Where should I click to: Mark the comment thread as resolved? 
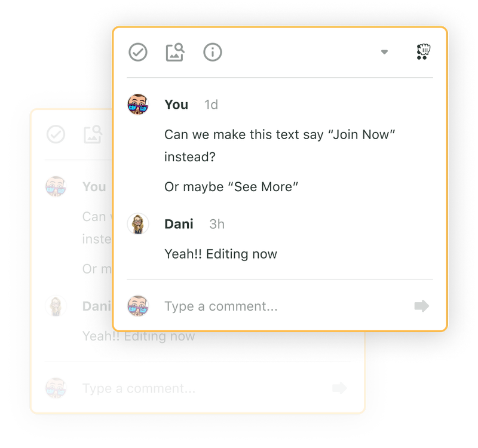tap(138, 52)
